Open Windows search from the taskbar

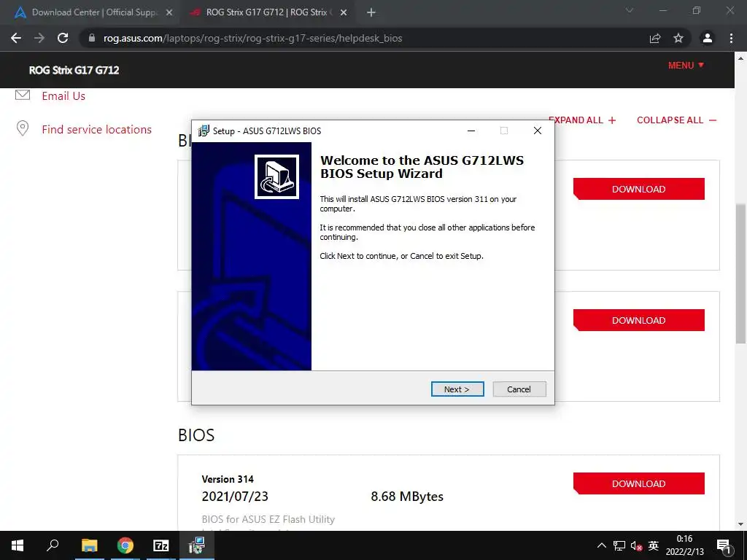(x=53, y=545)
